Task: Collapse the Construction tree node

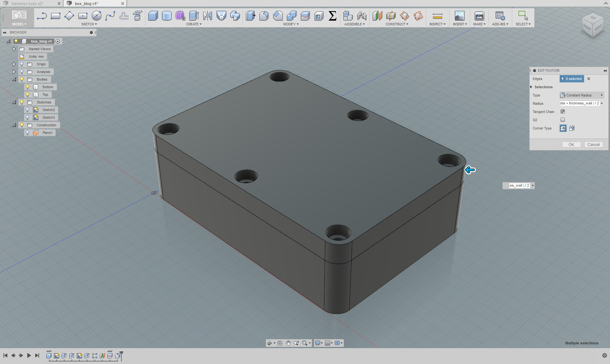Action: (14, 125)
